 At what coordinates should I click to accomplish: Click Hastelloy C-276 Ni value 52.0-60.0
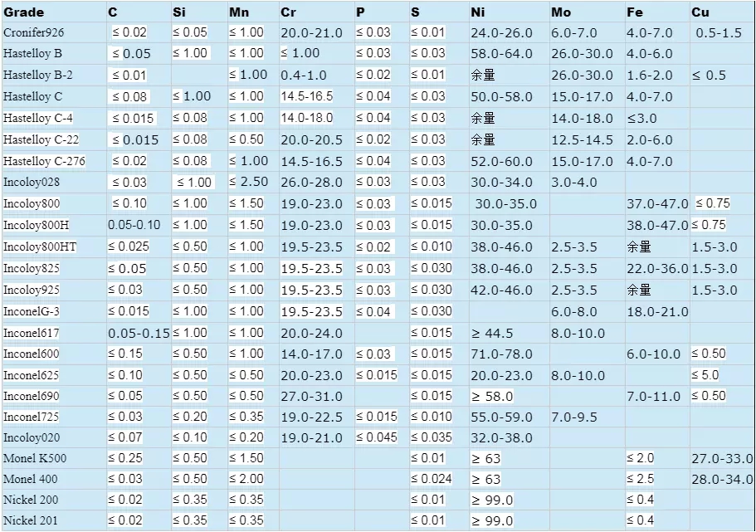pyautogui.click(x=501, y=161)
